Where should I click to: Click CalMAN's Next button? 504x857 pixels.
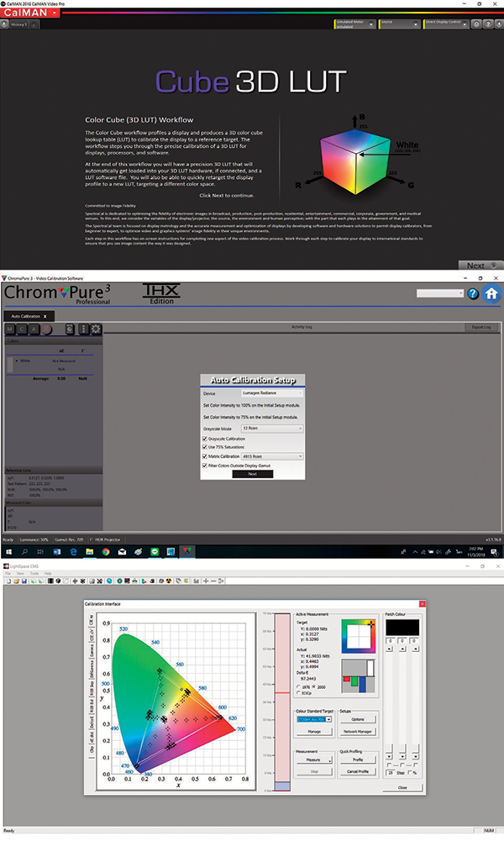[481, 265]
